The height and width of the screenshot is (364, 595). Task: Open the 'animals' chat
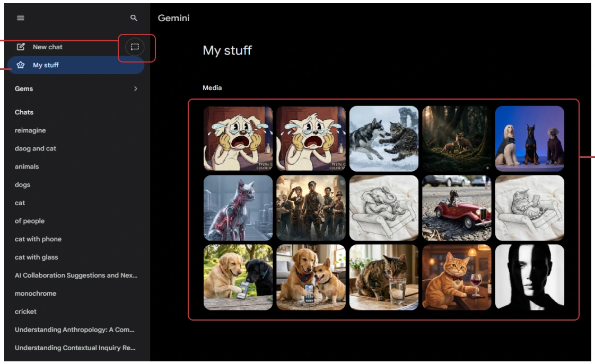pos(27,166)
